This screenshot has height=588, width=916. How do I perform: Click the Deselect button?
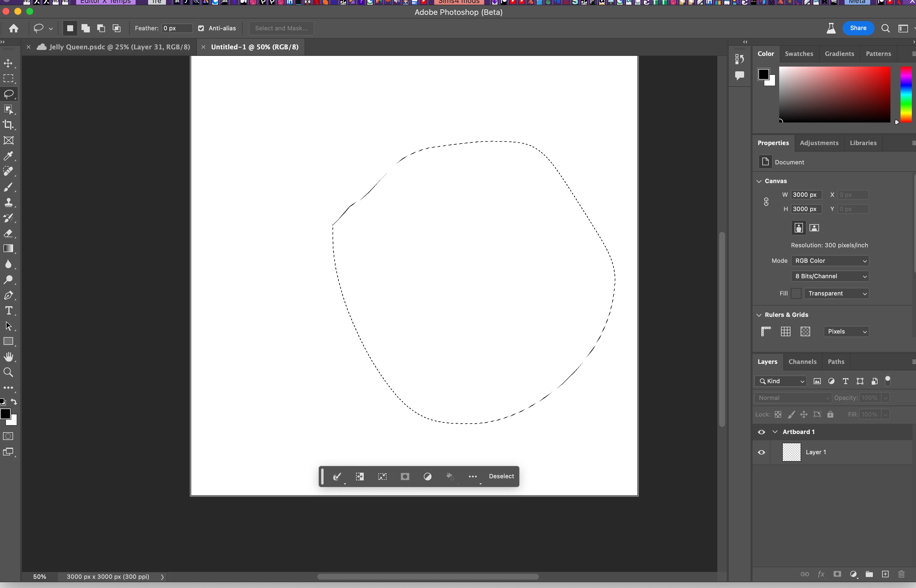(501, 476)
